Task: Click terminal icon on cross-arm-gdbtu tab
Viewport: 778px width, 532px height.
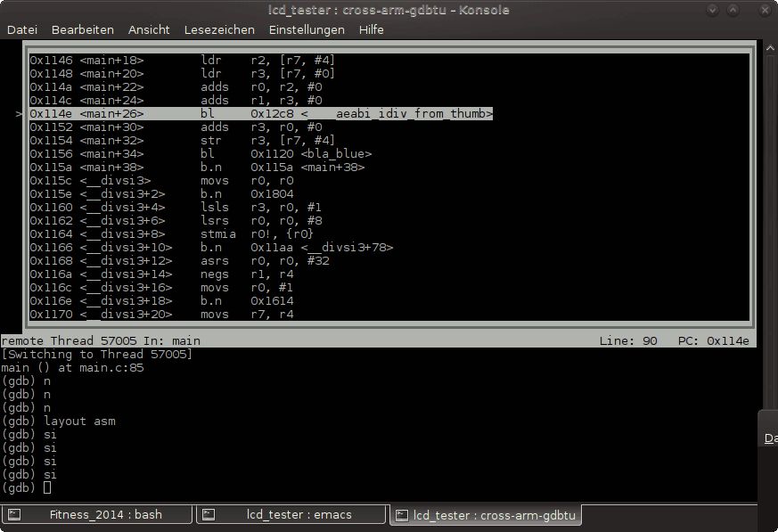Action: point(401,515)
